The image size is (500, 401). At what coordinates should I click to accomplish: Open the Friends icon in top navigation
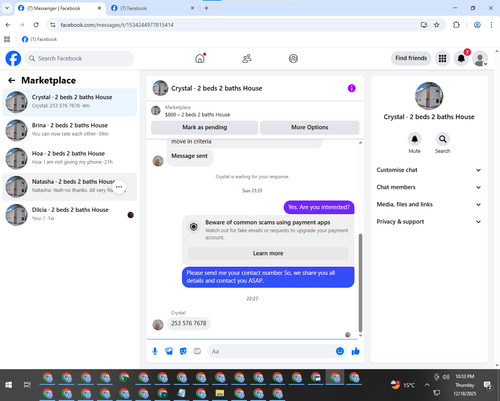(247, 59)
